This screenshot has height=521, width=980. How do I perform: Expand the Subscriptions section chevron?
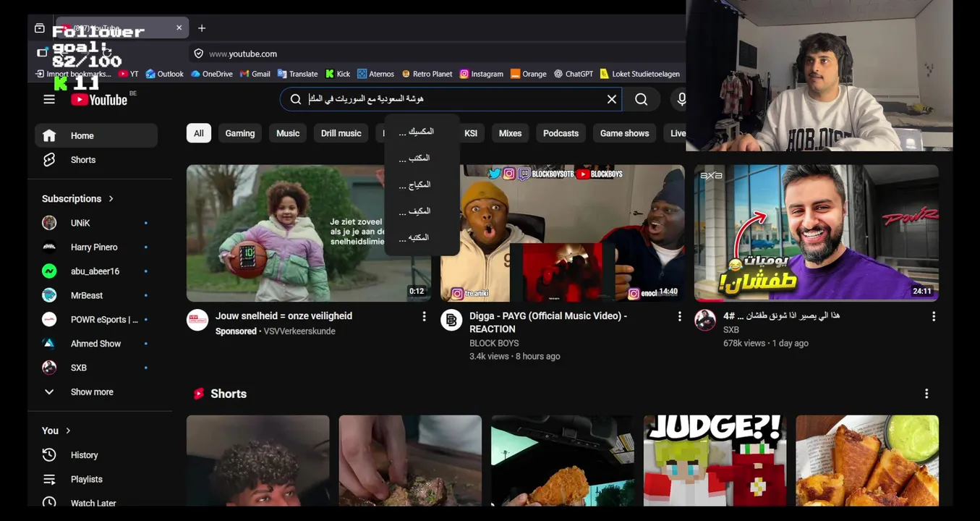coord(111,198)
